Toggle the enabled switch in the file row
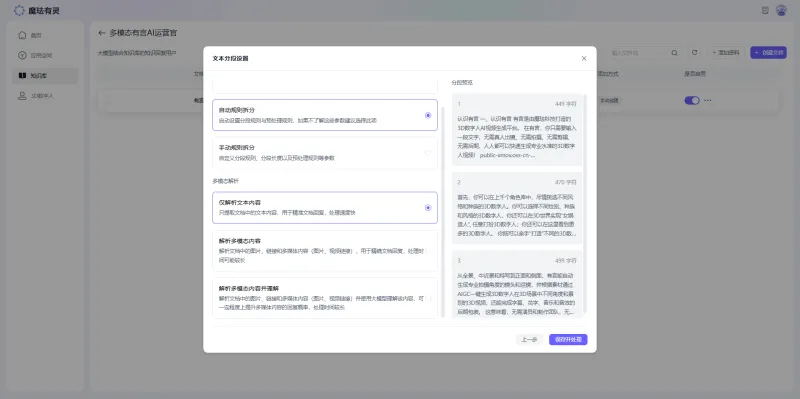The height and width of the screenshot is (399, 800). pyautogui.click(x=692, y=101)
